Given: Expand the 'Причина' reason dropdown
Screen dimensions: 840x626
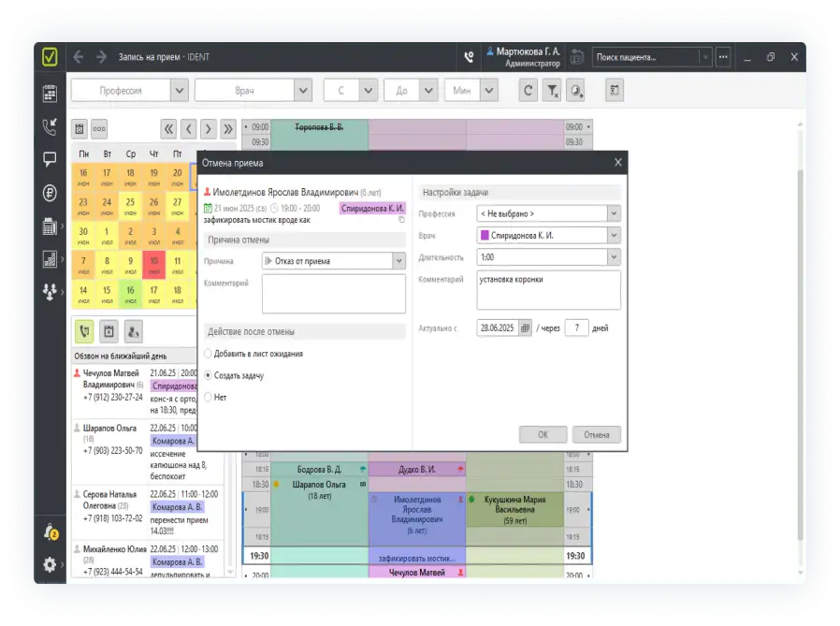Looking at the screenshot, I should point(398,261).
